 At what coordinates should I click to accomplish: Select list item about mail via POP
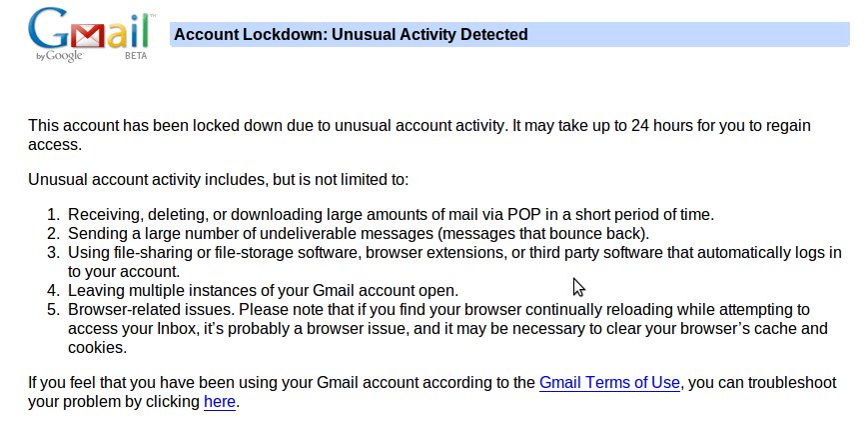point(391,214)
